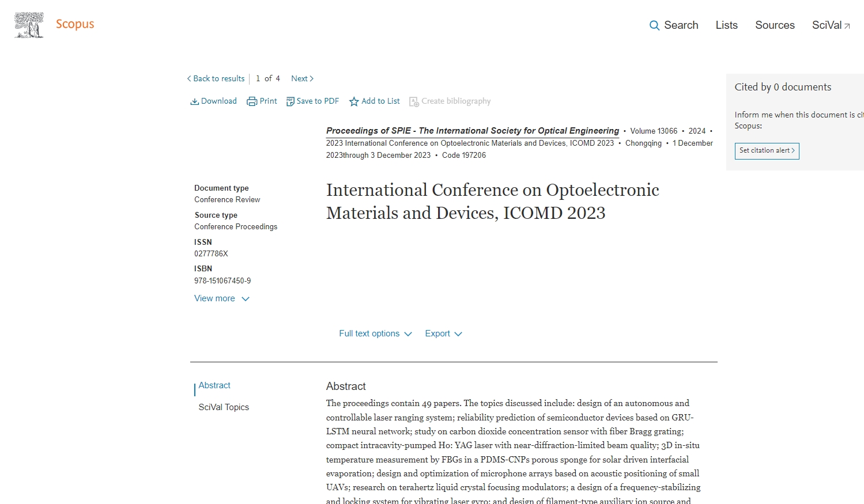This screenshot has height=504, width=864.
Task: Open Proceedings of SPIE source link
Action: point(473,131)
